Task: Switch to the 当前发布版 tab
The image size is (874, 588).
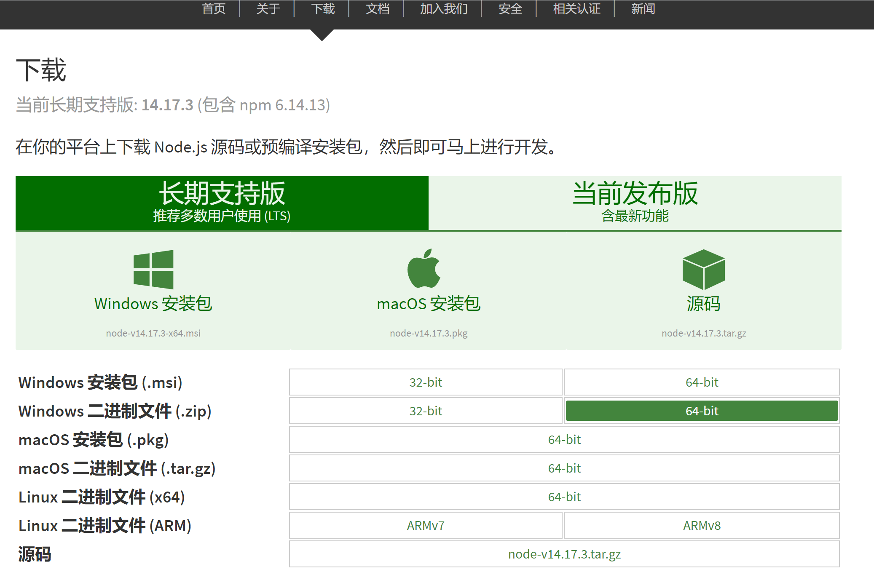Action: point(635,203)
